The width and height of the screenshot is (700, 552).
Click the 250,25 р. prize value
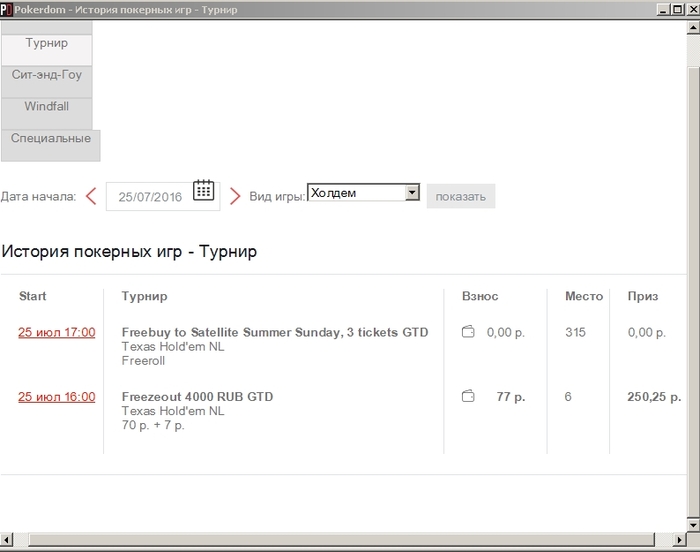click(654, 397)
